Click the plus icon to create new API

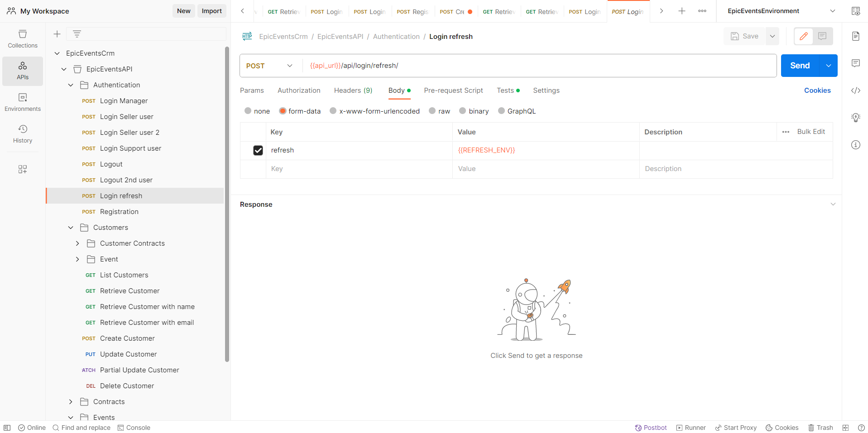click(x=57, y=34)
